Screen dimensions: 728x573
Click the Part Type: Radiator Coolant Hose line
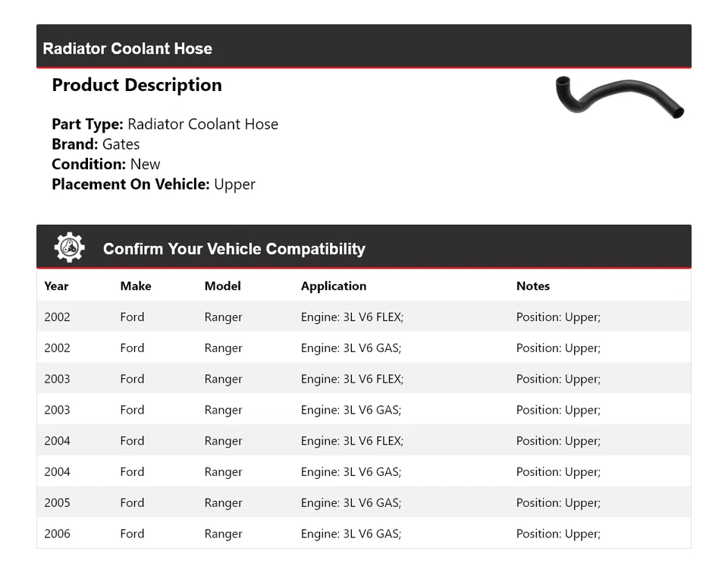(x=165, y=124)
